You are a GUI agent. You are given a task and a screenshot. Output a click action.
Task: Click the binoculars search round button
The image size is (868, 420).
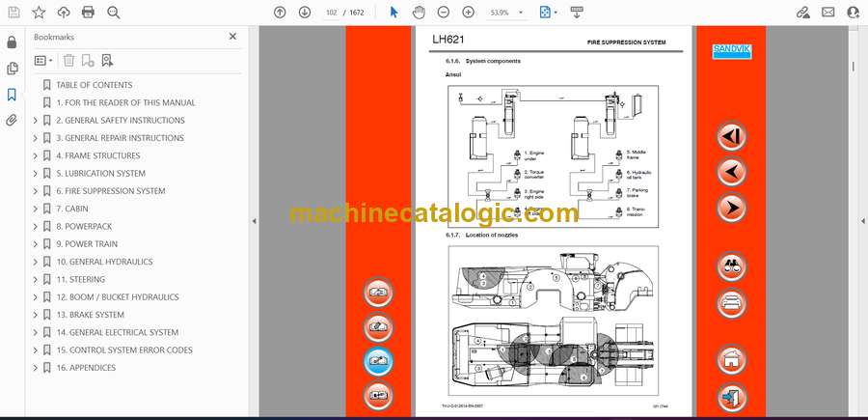pos(731,267)
